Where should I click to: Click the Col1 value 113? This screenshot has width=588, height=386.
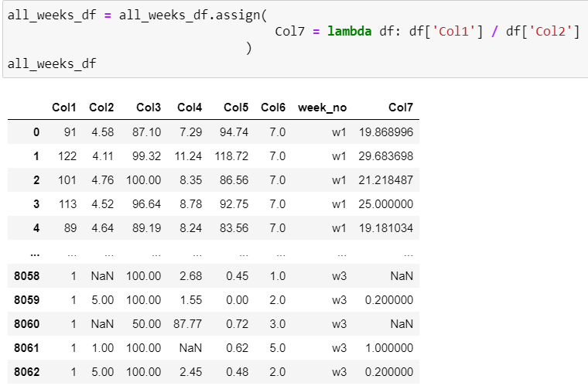point(67,204)
